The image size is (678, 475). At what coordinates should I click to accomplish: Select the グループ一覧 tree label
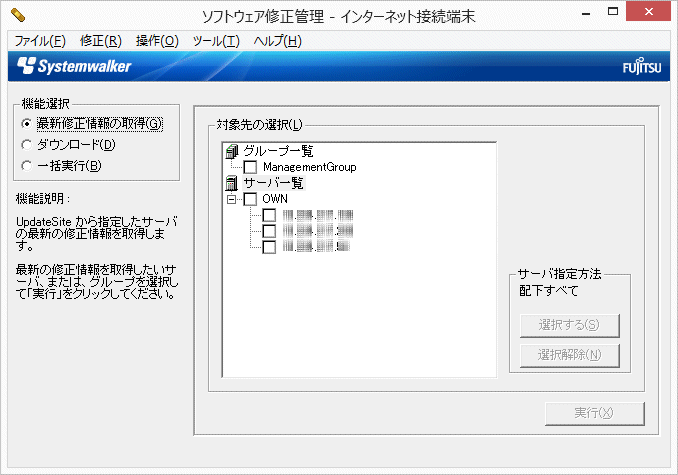coord(278,151)
